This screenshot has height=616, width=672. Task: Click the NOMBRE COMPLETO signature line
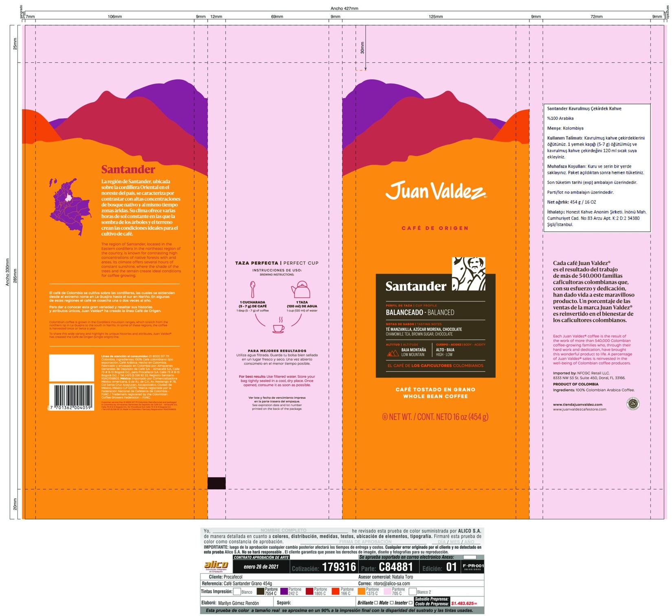click(x=280, y=530)
